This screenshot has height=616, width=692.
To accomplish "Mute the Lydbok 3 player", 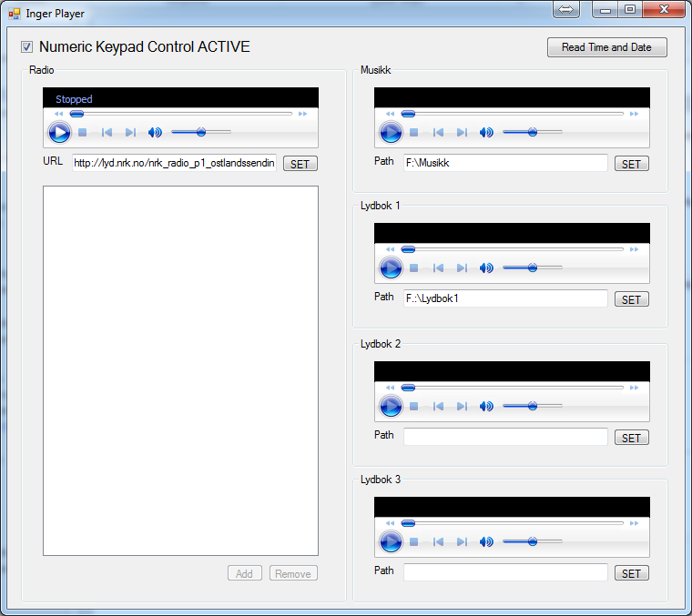I will (x=486, y=541).
